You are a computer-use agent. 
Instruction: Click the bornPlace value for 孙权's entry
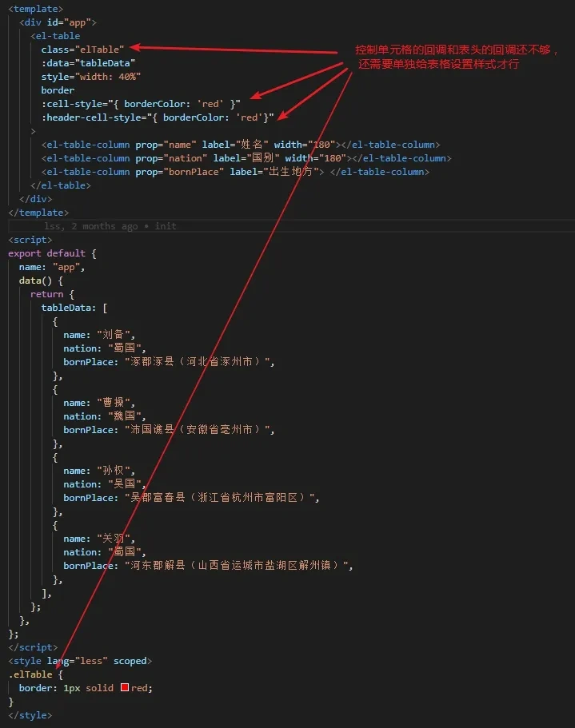coord(221,498)
